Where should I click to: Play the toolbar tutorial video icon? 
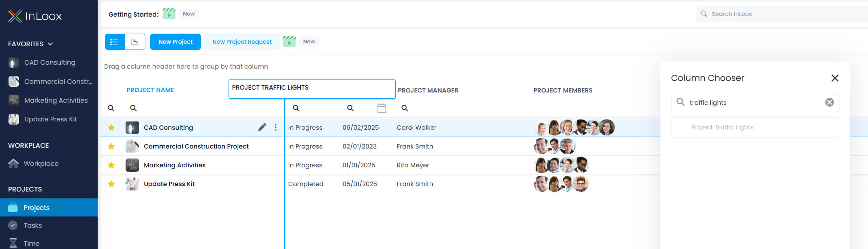click(289, 42)
